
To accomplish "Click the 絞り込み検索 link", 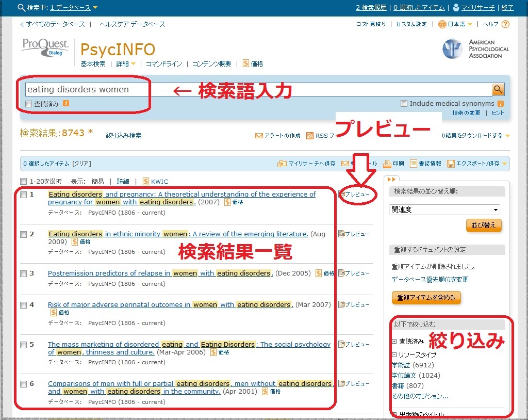I will tap(124, 136).
